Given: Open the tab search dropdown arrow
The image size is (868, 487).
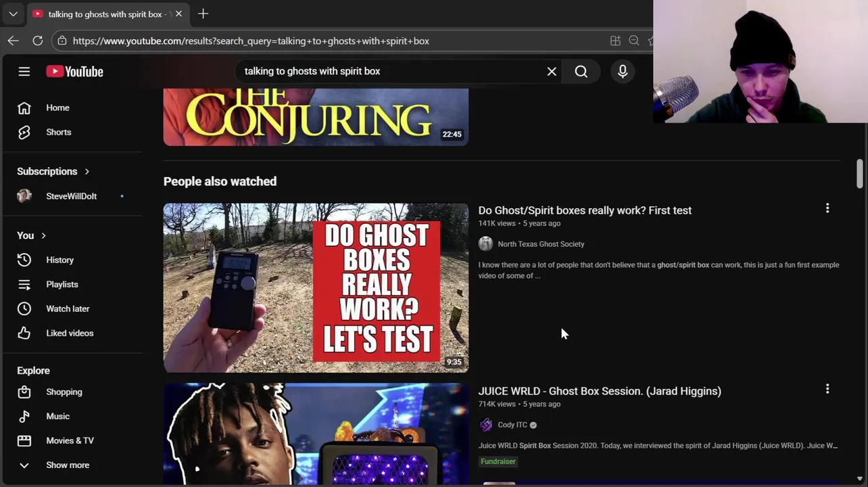Looking at the screenshot, I should 13,14.
